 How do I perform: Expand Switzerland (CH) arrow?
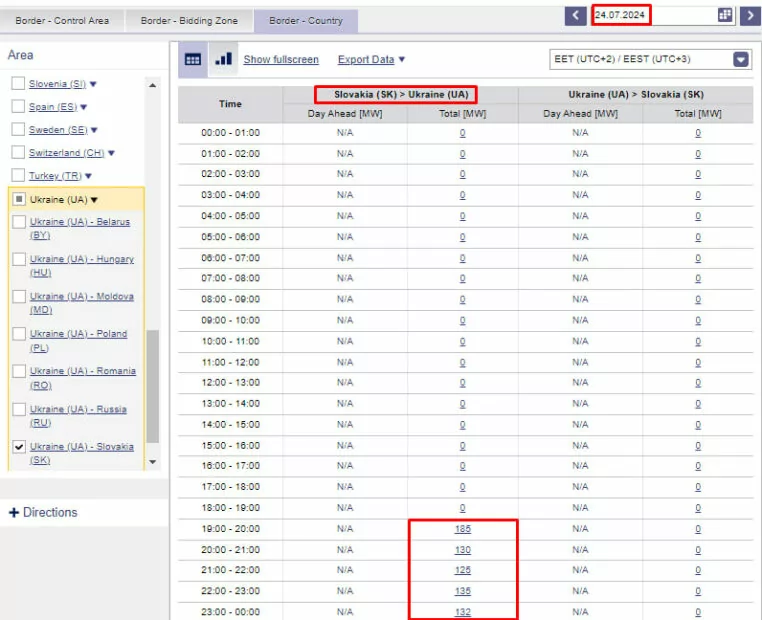[x=111, y=153]
